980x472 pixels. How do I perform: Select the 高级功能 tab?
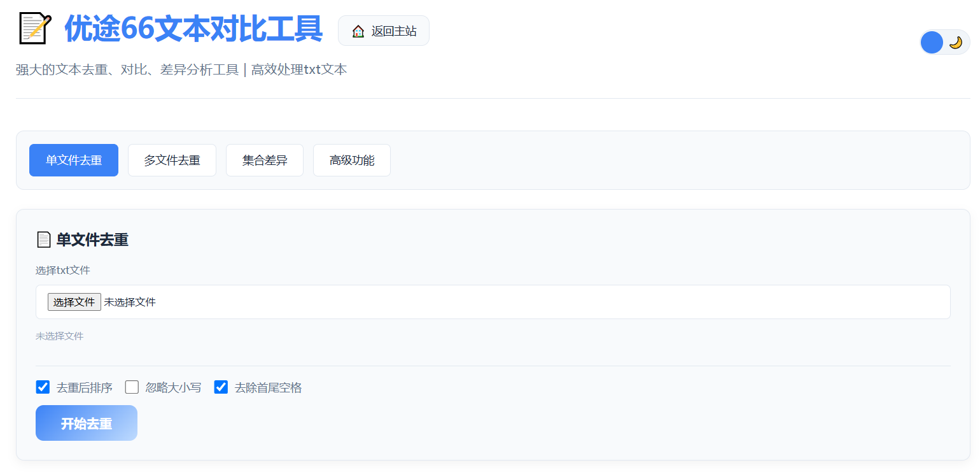tap(352, 161)
